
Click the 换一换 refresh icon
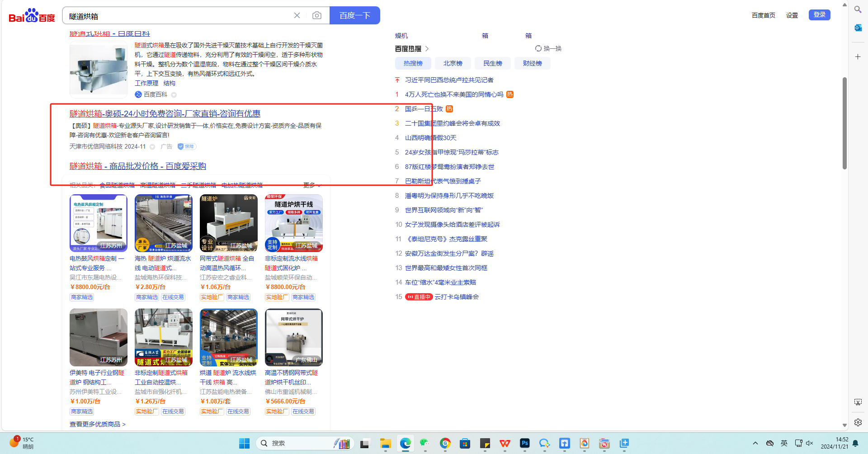[x=538, y=48]
